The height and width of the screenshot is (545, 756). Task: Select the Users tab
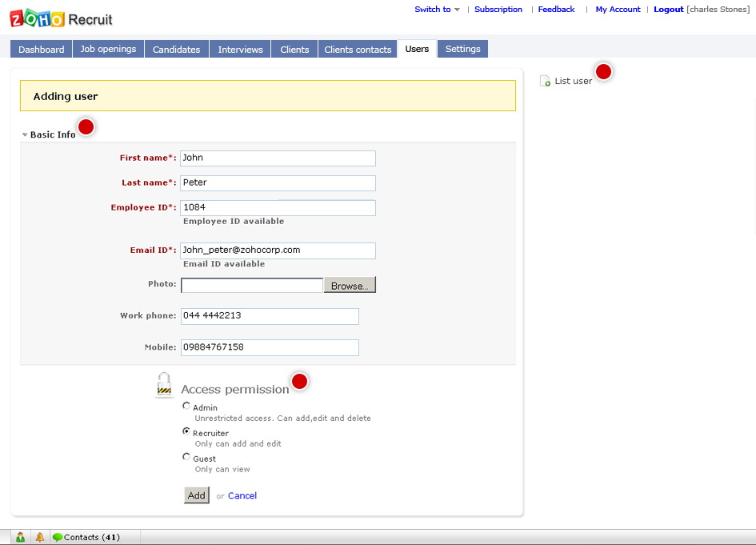click(417, 49)
